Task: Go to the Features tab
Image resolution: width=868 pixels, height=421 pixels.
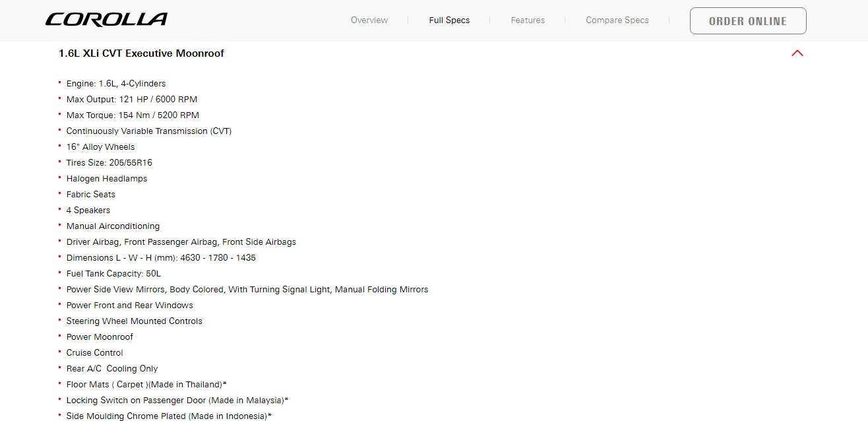Action: pyautogui.click(x=528, y=20)
